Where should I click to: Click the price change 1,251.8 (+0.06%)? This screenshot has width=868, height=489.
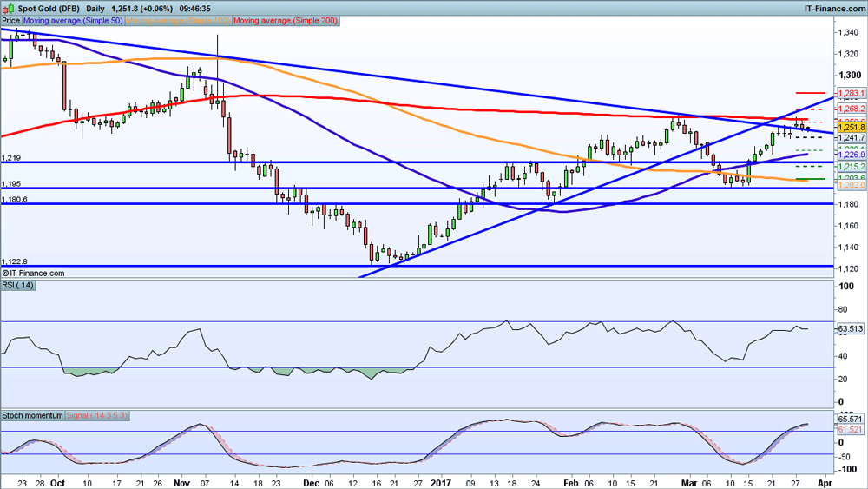[141, 9]
